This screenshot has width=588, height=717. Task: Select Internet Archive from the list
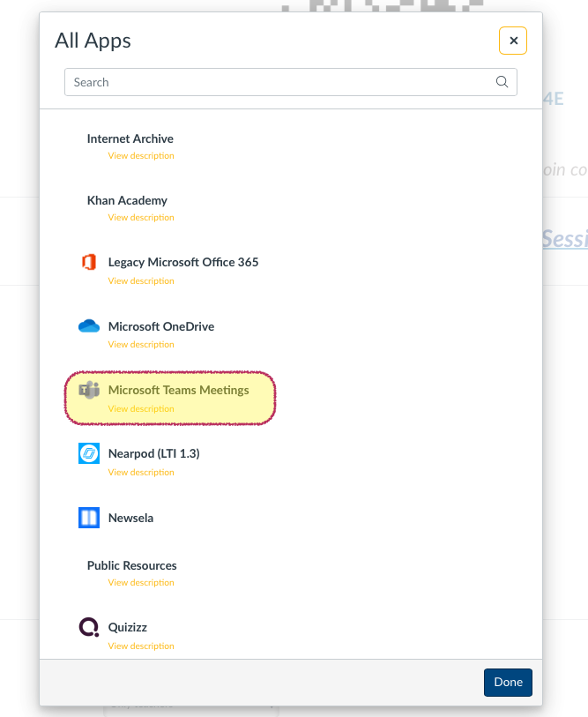point(130,138)
